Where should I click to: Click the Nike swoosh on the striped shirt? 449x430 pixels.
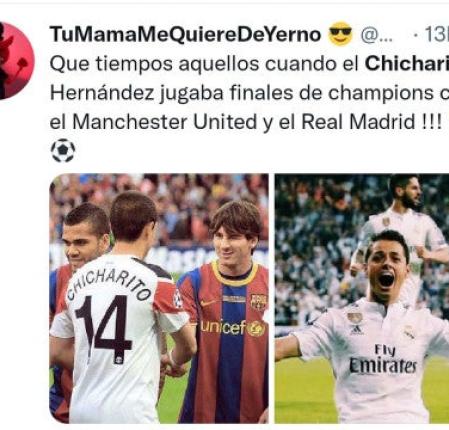coord(209,303)
